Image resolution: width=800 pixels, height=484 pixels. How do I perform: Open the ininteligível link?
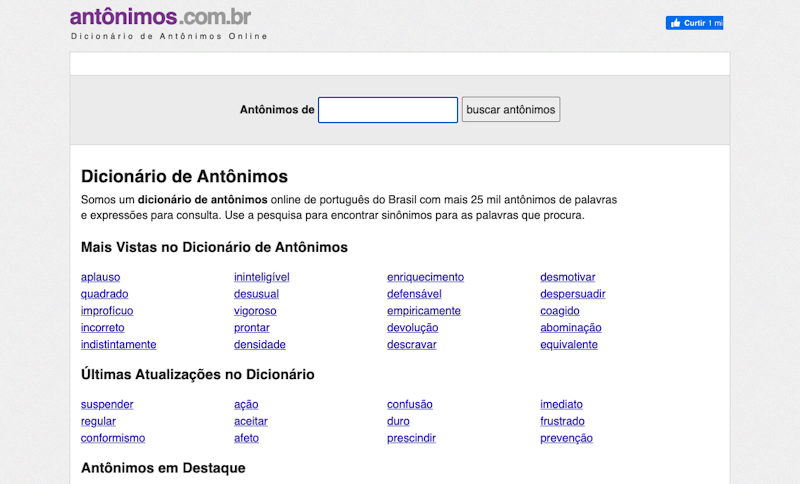click(262, 277)
